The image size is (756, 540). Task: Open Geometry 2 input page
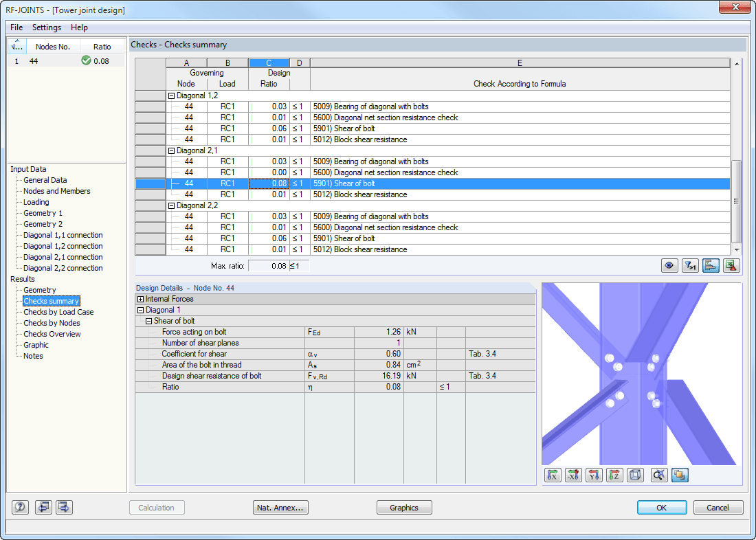pos(43,224)
